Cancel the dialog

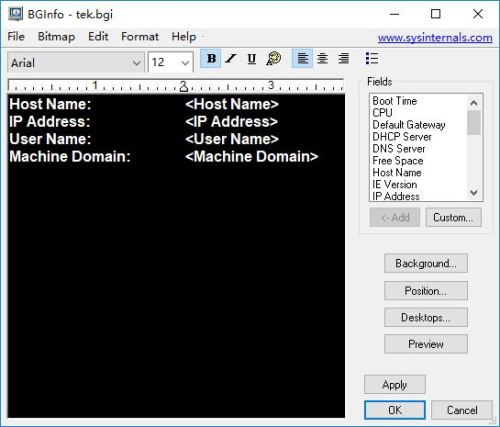pyautogui.click(x=462, y=410)
